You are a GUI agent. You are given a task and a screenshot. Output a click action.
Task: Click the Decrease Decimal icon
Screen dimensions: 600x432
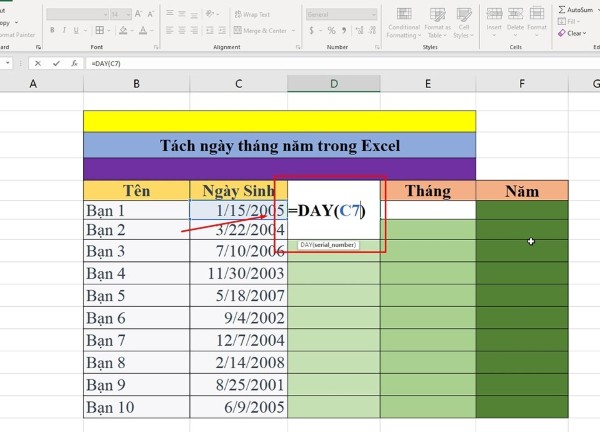pos(372,30)
